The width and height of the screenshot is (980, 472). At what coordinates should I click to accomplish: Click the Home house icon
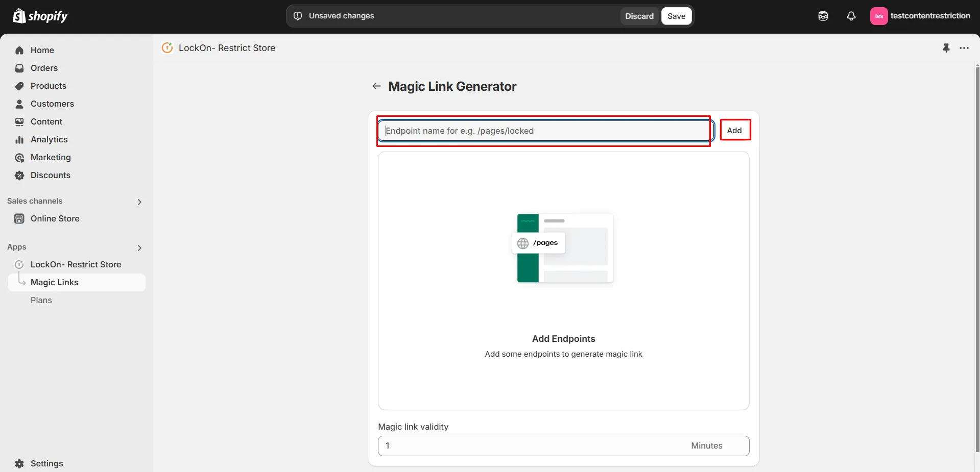click(x=19, y=50)
